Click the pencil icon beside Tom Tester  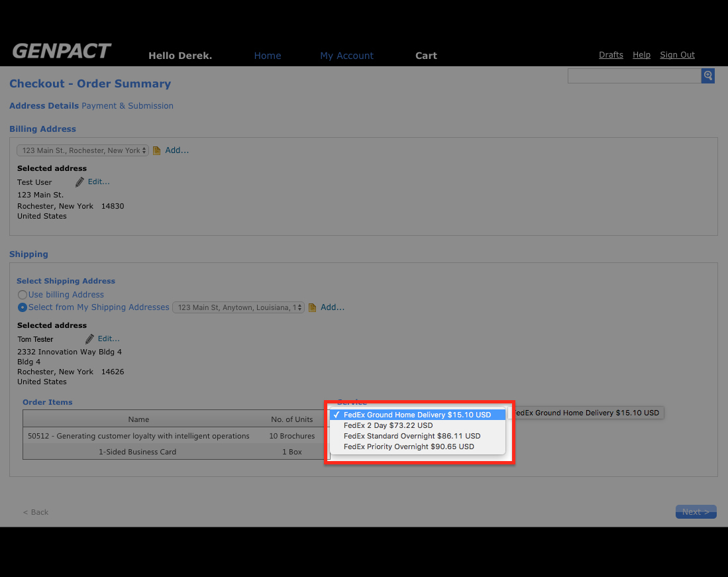(89, 339)
